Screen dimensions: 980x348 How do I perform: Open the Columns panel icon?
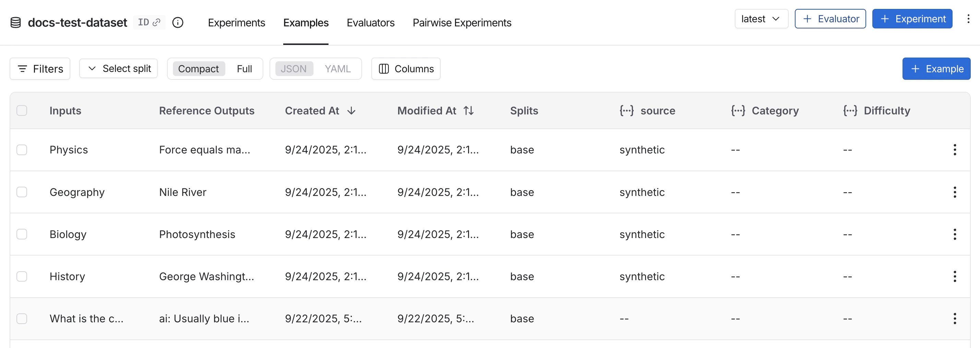coord(384,69)
